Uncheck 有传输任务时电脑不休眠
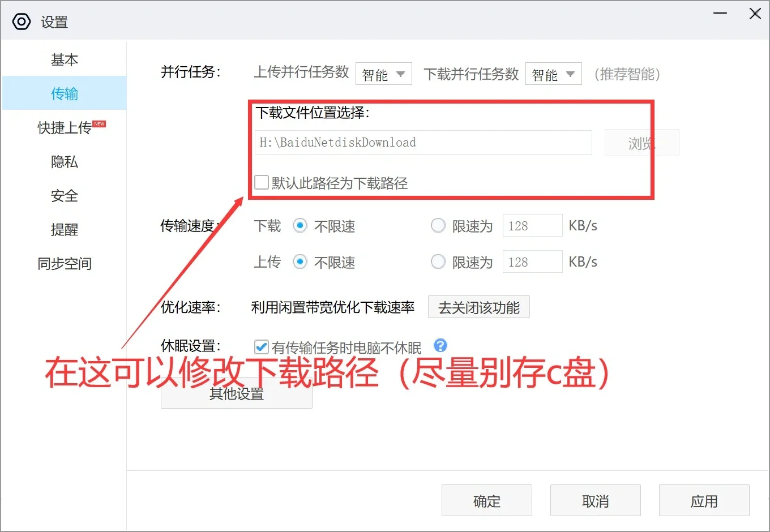 click(261, 346)
